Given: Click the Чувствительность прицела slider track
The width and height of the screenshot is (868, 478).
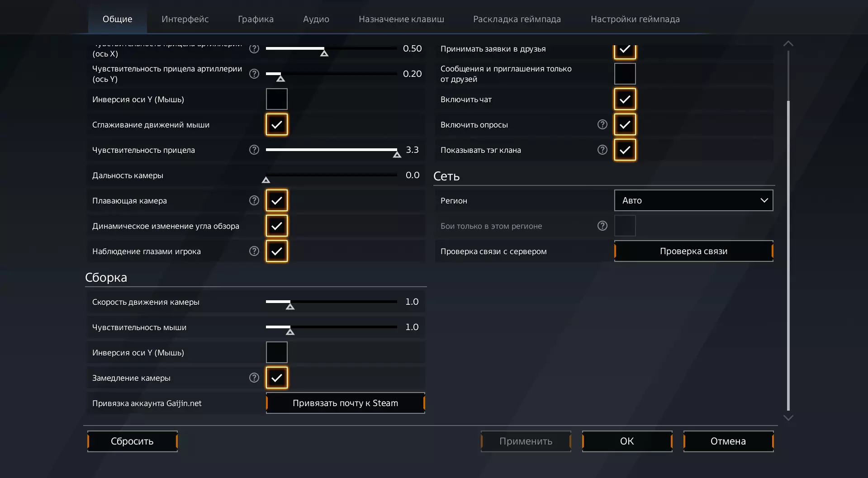Looking at the screenshot, I should click(332, 150).
